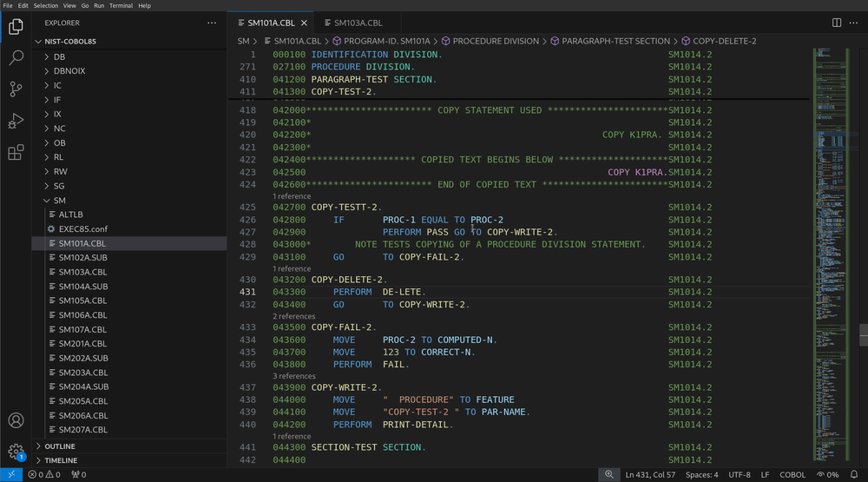Open the Extensions view

click(x=16, y=153)
